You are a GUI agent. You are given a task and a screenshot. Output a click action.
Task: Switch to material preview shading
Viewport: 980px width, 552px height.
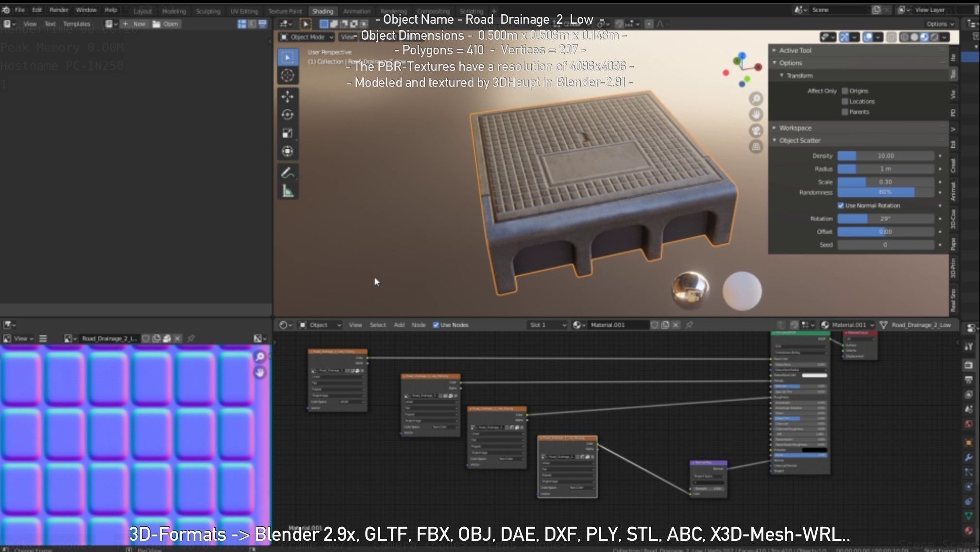tap(924, 37)
